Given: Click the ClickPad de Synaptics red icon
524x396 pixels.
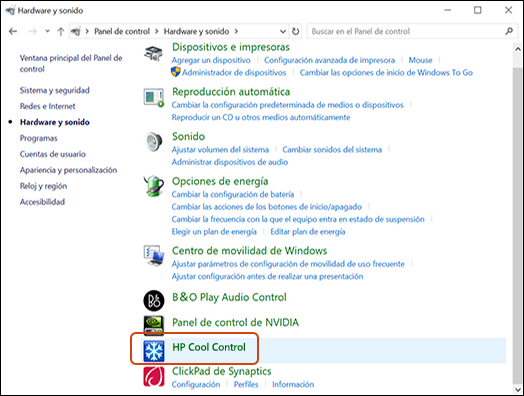Looking at the screenshot, I should pyautogui.click(x=154, y=376).
